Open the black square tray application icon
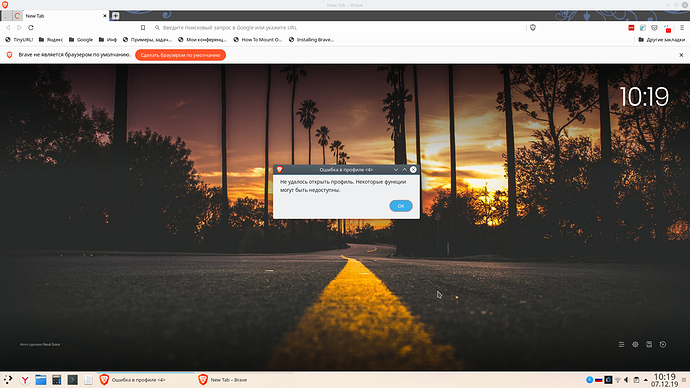The width and height of the screenshot is (690, 388). point(608,380)
